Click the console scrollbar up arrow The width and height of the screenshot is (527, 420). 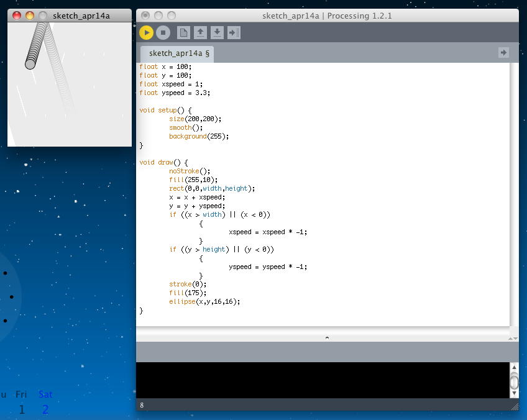514,367
